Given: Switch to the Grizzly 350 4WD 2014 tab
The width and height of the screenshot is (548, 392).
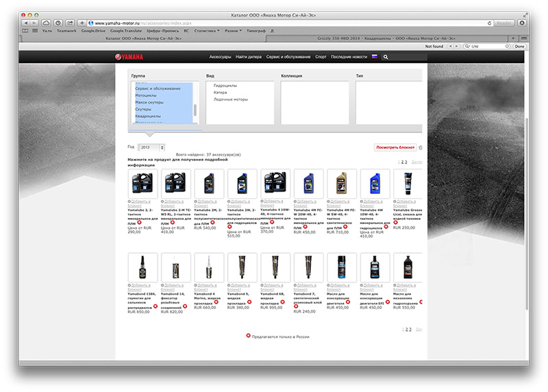Looking at the screenshot, I should pyautogui.click(x=386, y=38).
